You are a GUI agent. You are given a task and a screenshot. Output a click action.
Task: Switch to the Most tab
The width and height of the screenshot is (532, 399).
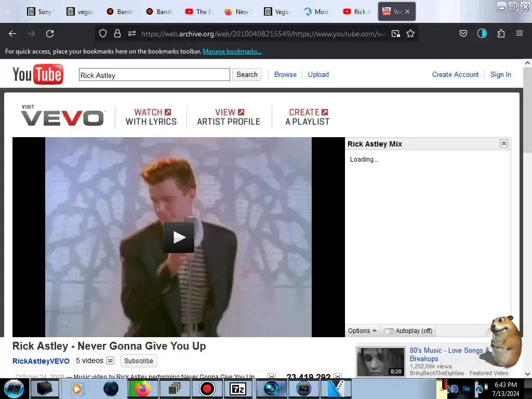317,11
